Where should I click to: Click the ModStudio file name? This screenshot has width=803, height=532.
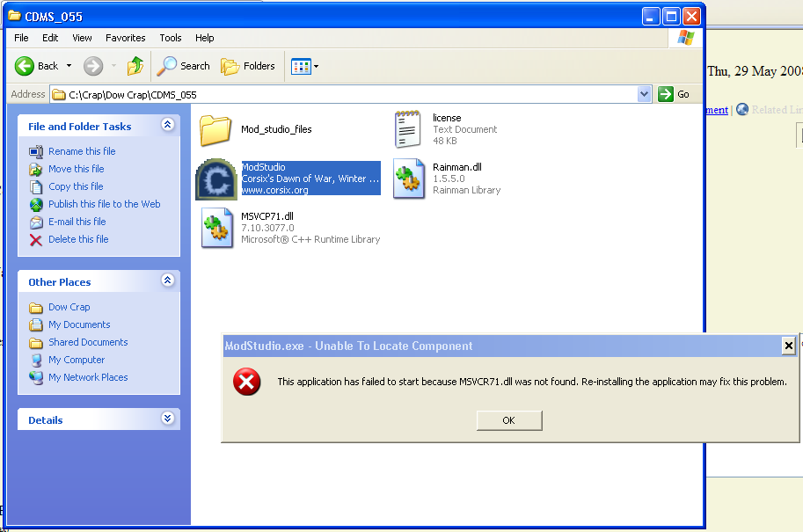tap(264, 167)
